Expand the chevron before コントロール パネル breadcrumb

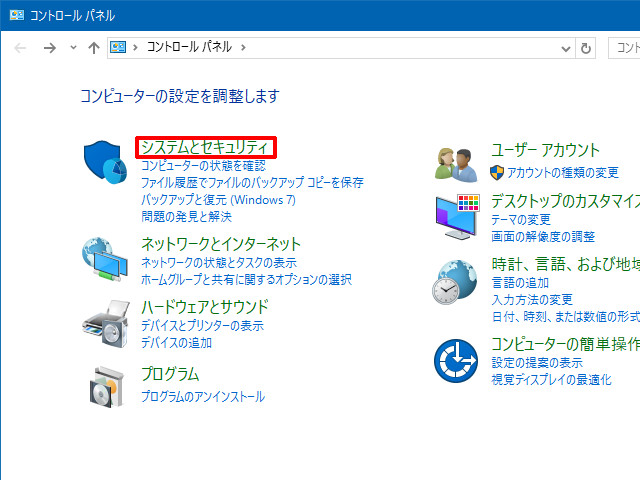point(135,47)
